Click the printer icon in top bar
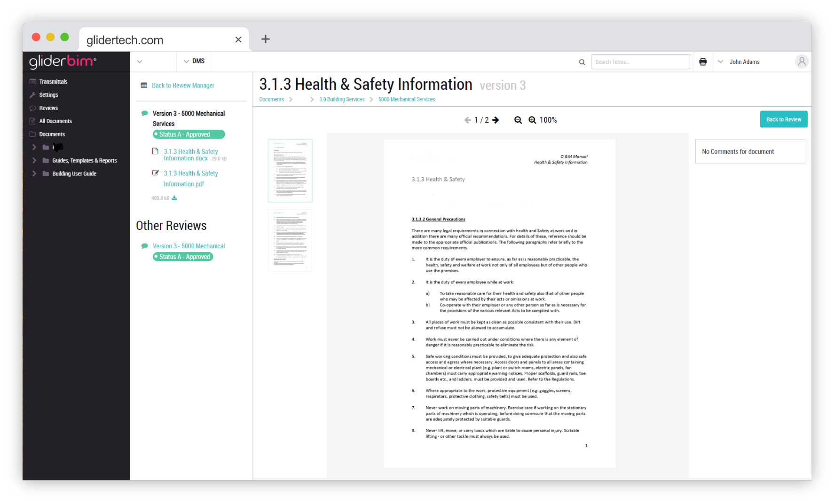This screenshot has width=834, height=504. click(703, 62)
